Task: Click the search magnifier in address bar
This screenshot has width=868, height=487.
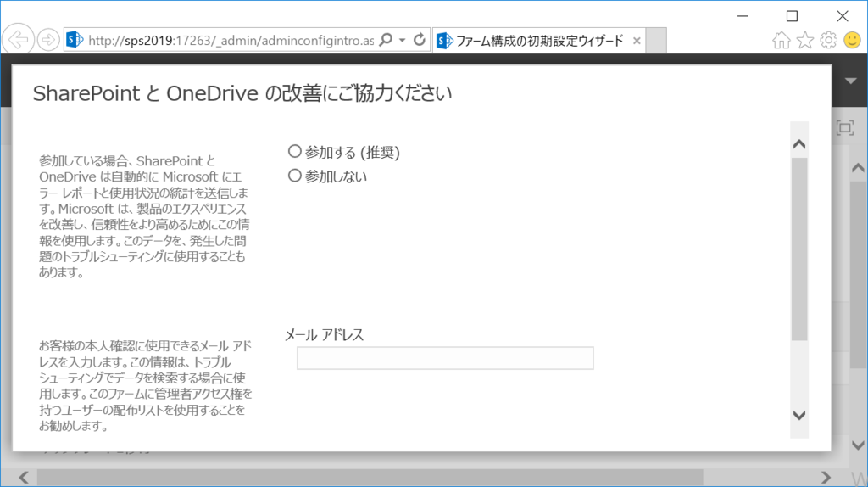Action: (387, 39)
